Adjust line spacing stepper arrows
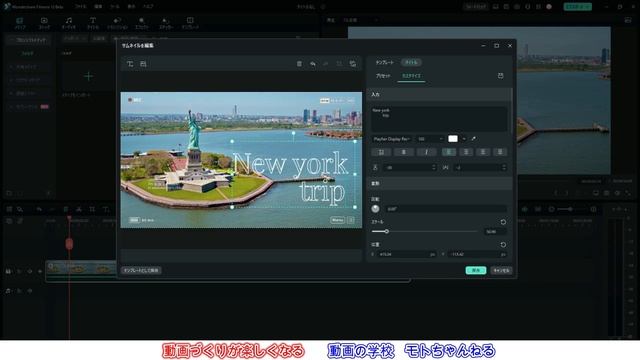This screenshot has height=360, width=640. click(433, 168)
